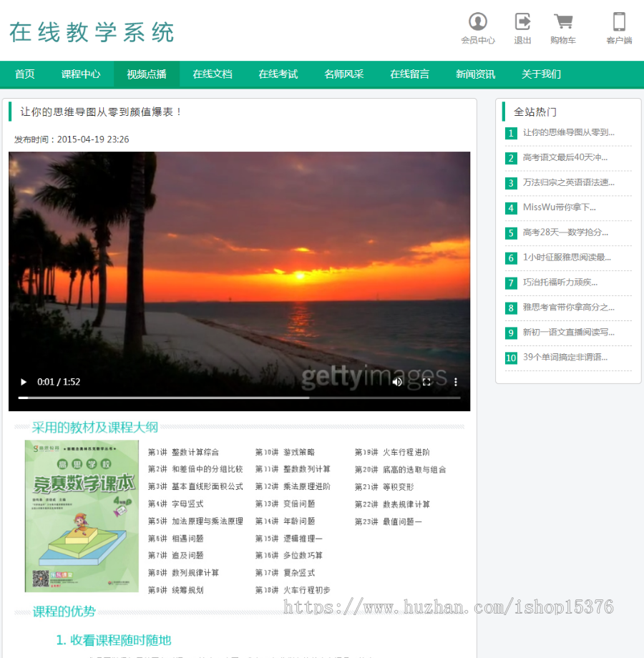The width and height of the screenshot is (644, 658).
Task: Go to the 名师风采 section
Action: 343,74
